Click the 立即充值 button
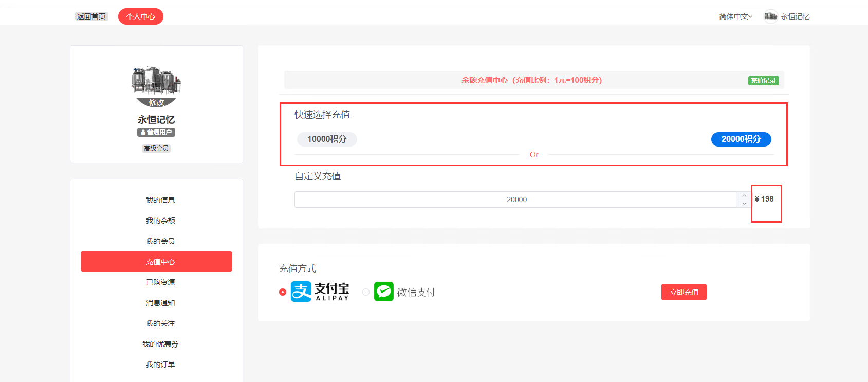The width and height of the screenshot is (868, 382). click(684, 292)
